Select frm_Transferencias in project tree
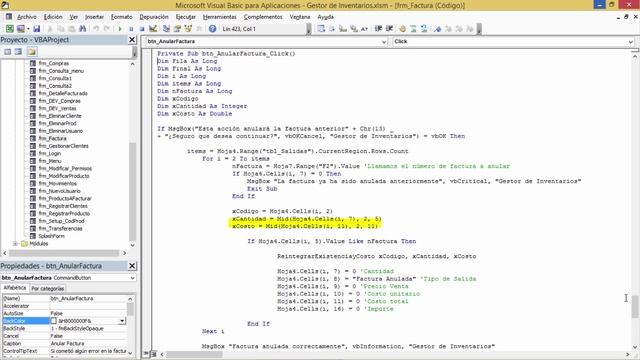Screen dimensions: 640x360 (60, 229)
